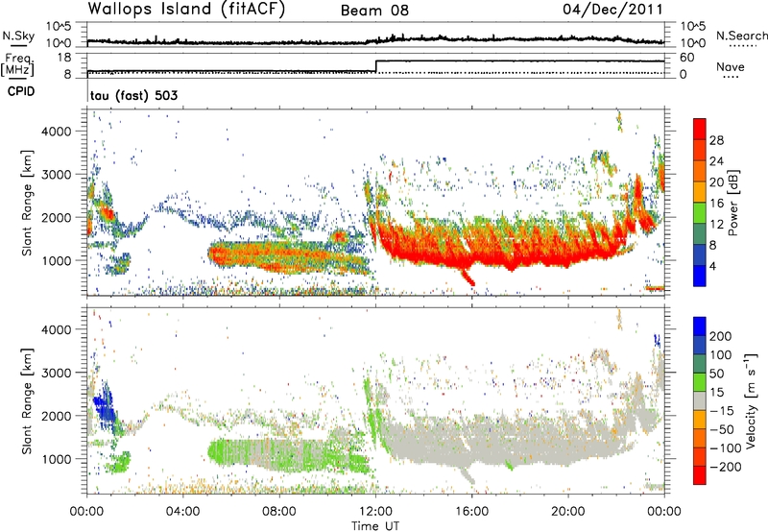Click the blue swatch at the Power colorbar bottom

coord(700,276)
